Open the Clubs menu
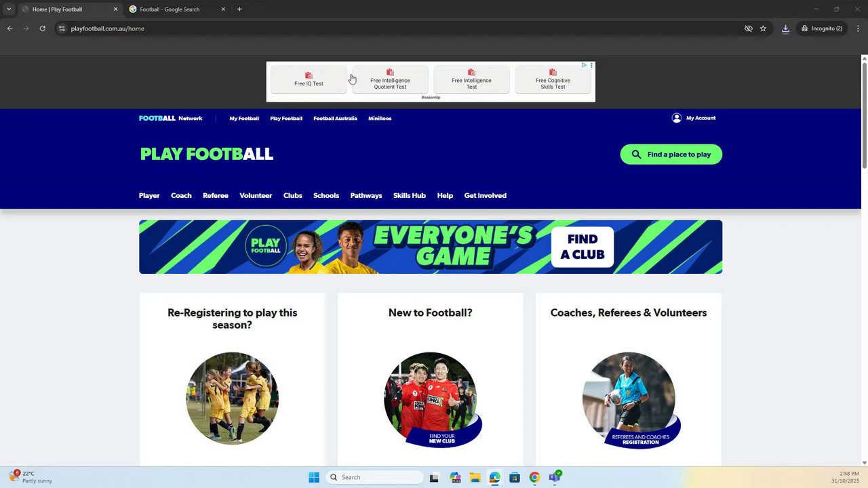The height and width of the screenshot is (488, 868). tap(293, 196)
